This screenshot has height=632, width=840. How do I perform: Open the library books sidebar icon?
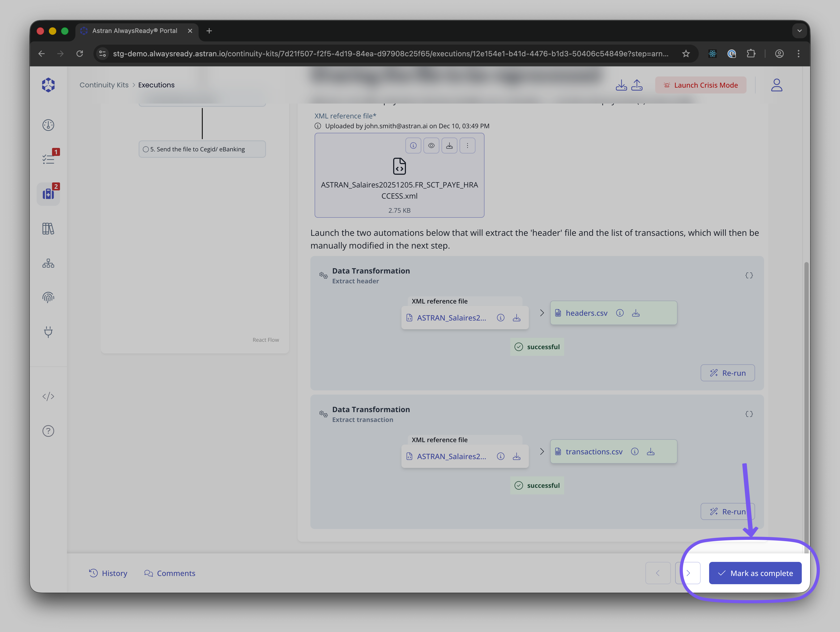click(x=48, y=229)
